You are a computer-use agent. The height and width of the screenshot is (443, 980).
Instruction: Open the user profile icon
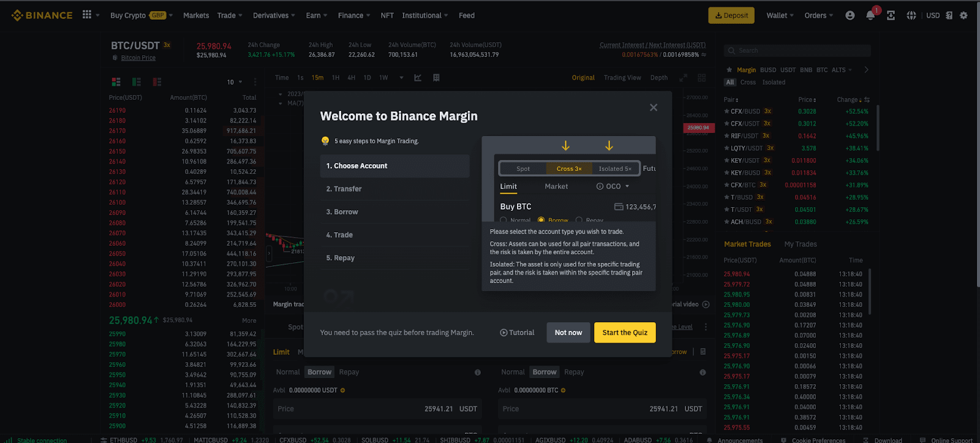pos(850,15)
